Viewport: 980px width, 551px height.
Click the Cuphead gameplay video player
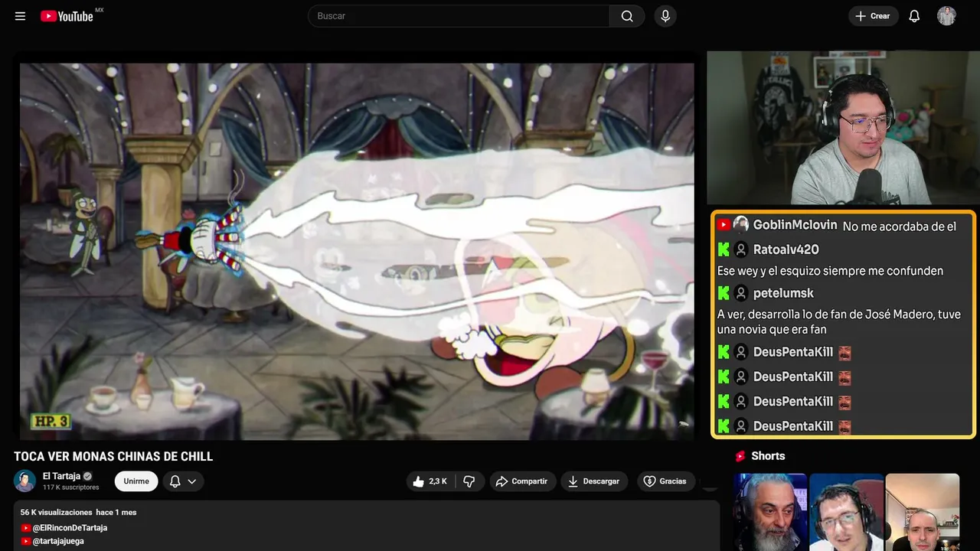[x=357, y=251]
